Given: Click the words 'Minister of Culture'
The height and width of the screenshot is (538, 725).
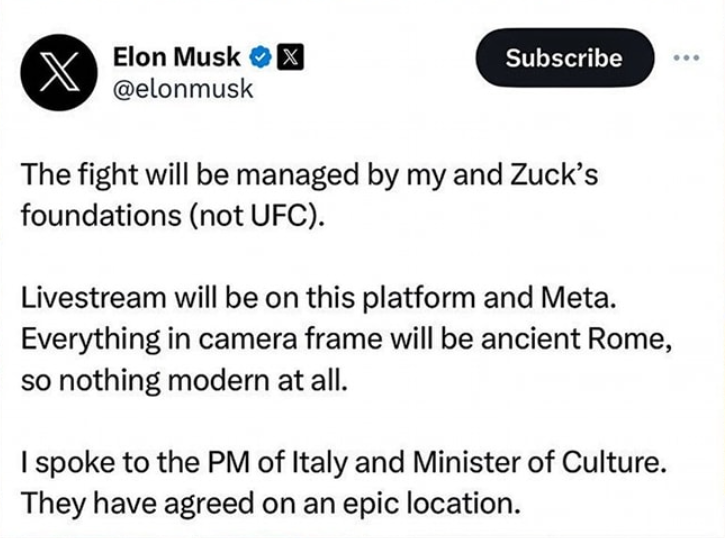Looking at the screenshot, I should pos(536,463).
